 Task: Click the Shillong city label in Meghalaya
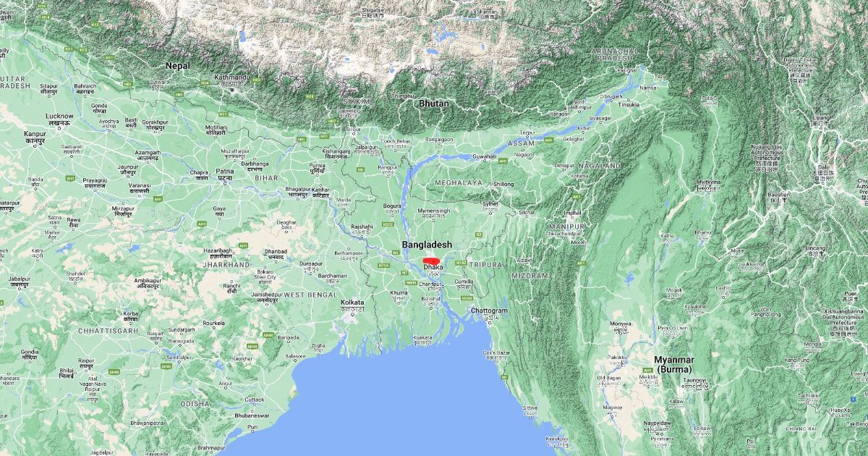coord(503,184)
